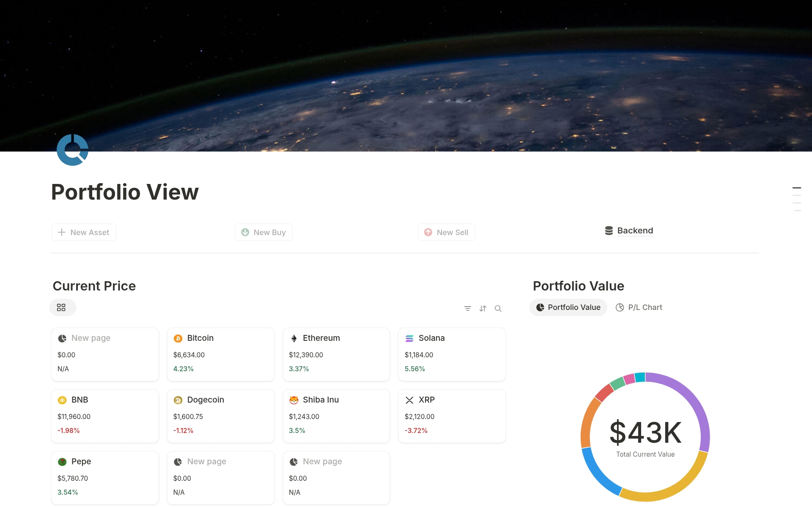Viewport: 812px width, 507px height.
Task: Click the purple segment of the donut chart
Action: [x=694, y=400]
